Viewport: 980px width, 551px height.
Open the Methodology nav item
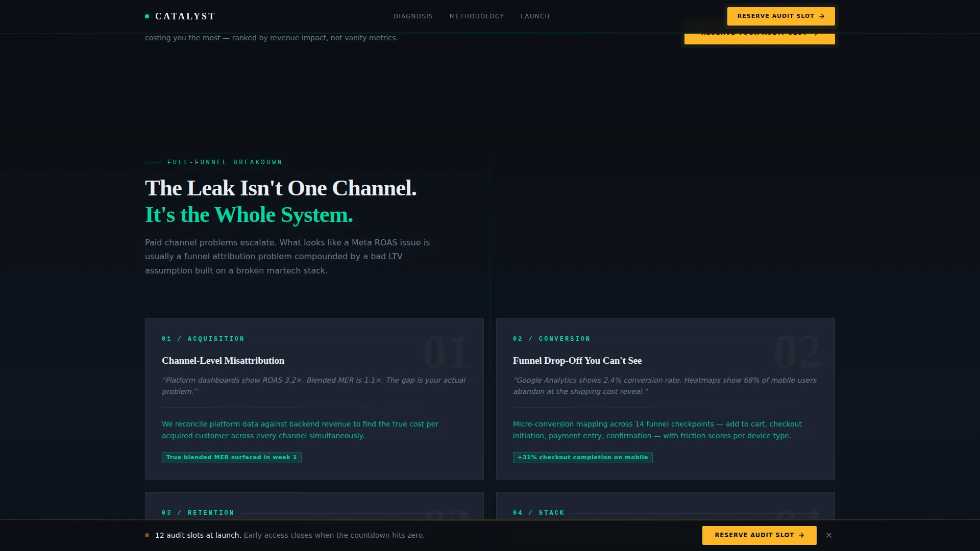click(477, 16)
